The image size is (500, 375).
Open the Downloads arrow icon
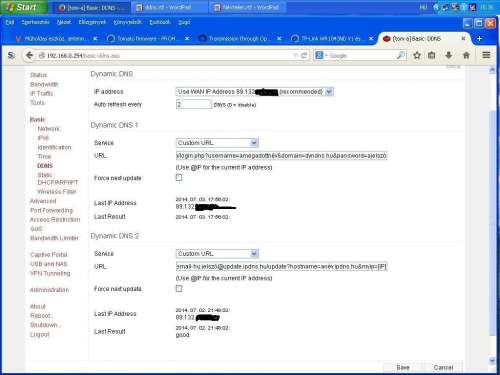(449, 55)
